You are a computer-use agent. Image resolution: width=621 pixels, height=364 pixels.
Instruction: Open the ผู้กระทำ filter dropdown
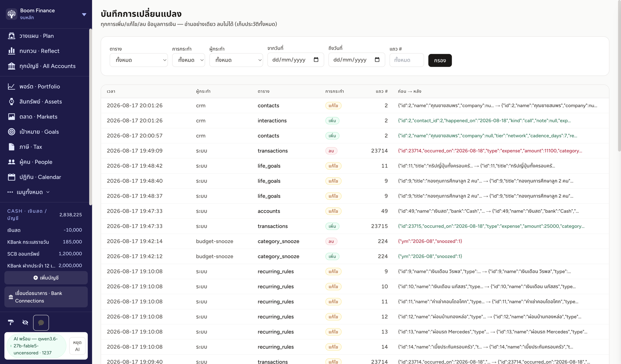236,60
